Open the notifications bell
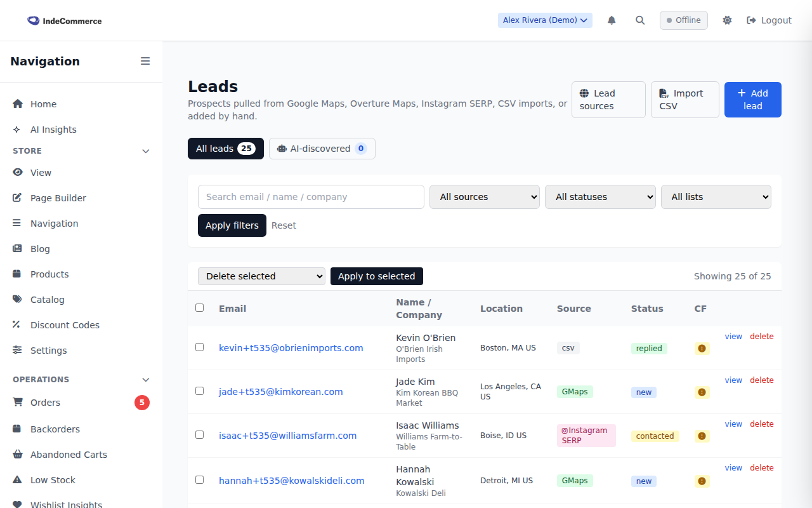The width and height of the screenshot is (812, 508). point(612,20)
